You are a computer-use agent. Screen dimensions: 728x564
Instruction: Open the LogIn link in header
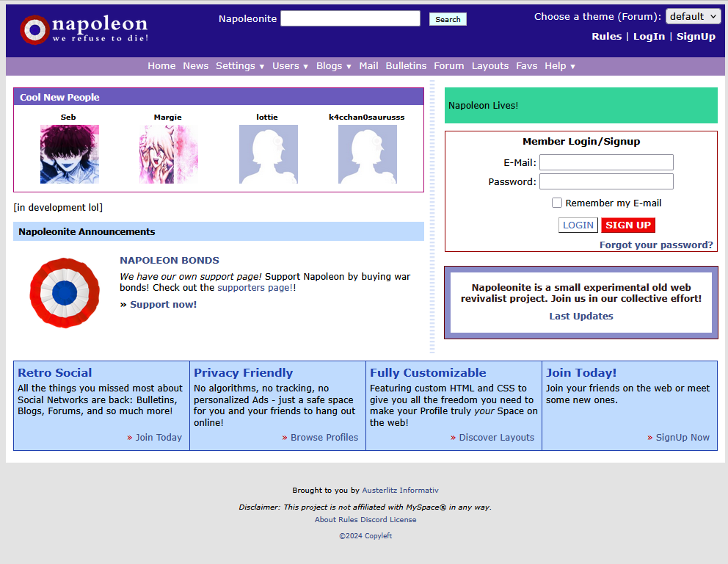pos(649,36)
